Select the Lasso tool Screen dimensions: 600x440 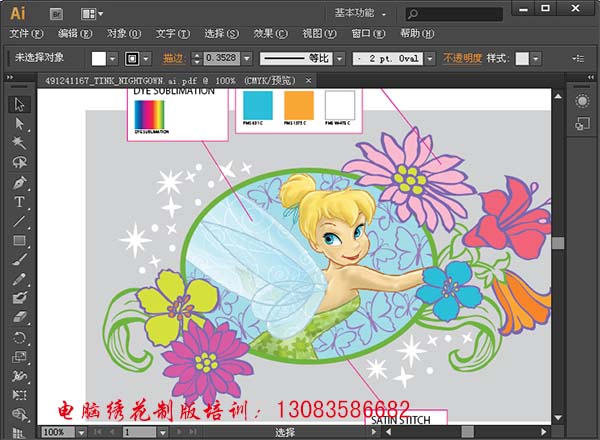pos(19,162)
